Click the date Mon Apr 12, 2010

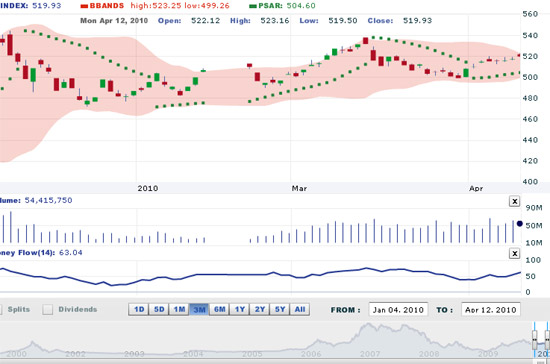coord(114,21)
